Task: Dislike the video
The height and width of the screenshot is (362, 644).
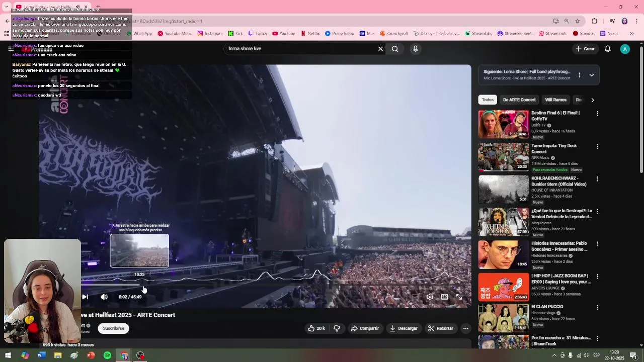Action: tap(337, 328)
